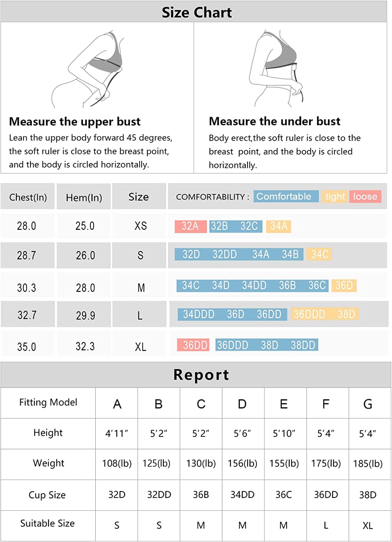
Task: Select Fitting Model column G header
Action: click(367, 404)
